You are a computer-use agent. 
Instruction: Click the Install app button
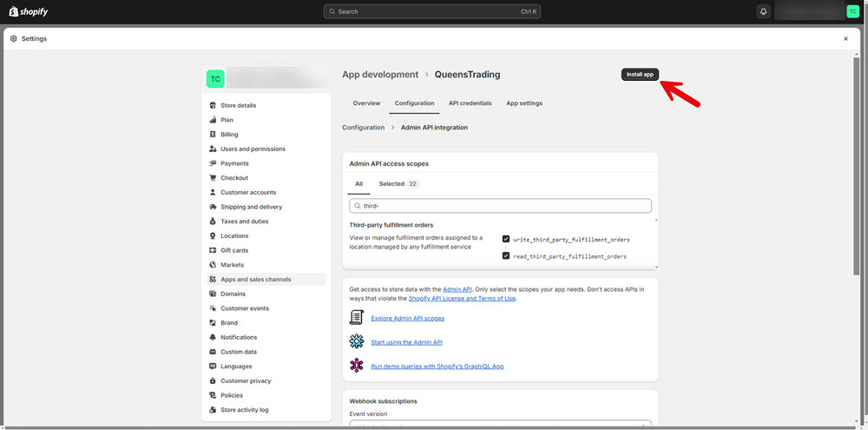(x=640, y=74)
